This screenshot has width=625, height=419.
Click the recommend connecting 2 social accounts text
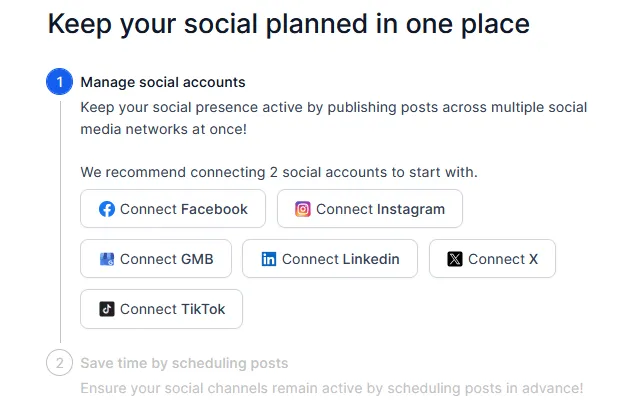click(279, 172)
